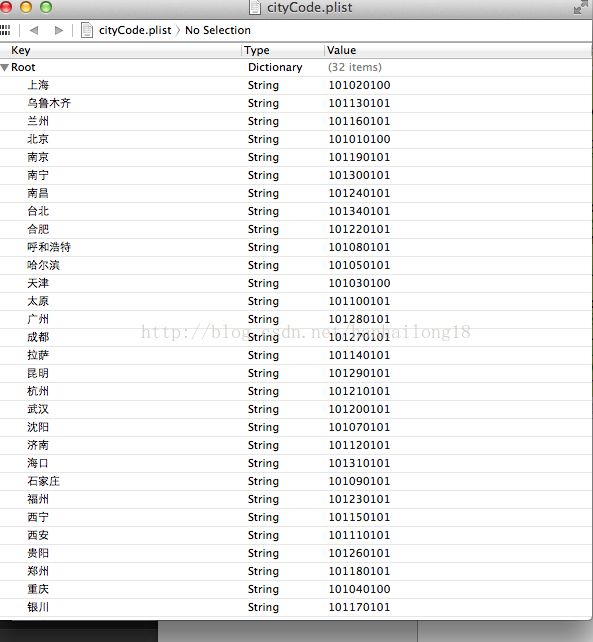Select the 西安 key row
593x642 pixels.
[x=38, y=536]
